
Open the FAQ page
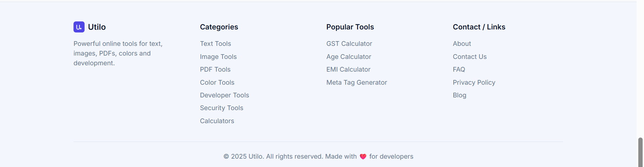click(459, 70)
